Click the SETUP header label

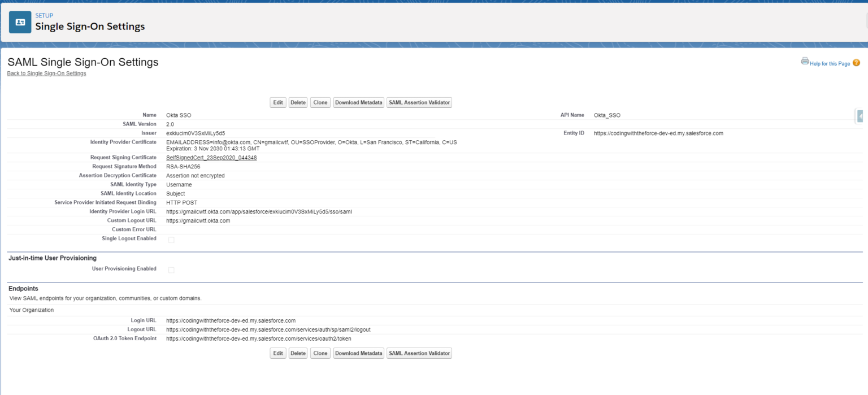pos(44,15)
